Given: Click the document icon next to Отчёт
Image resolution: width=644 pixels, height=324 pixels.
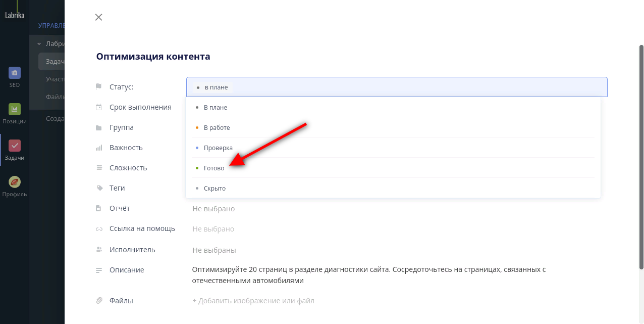Looking at the screenshot, I should [99, 208].
